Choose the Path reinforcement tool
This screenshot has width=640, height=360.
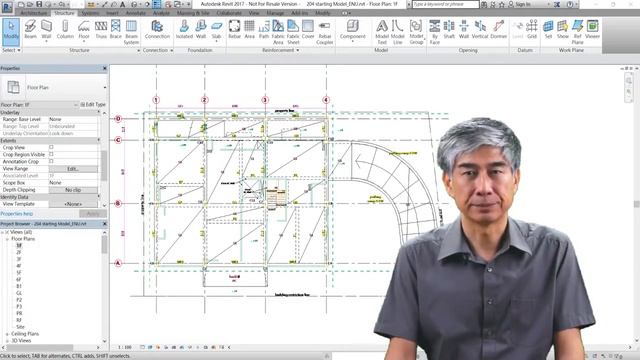click(264, 29)
